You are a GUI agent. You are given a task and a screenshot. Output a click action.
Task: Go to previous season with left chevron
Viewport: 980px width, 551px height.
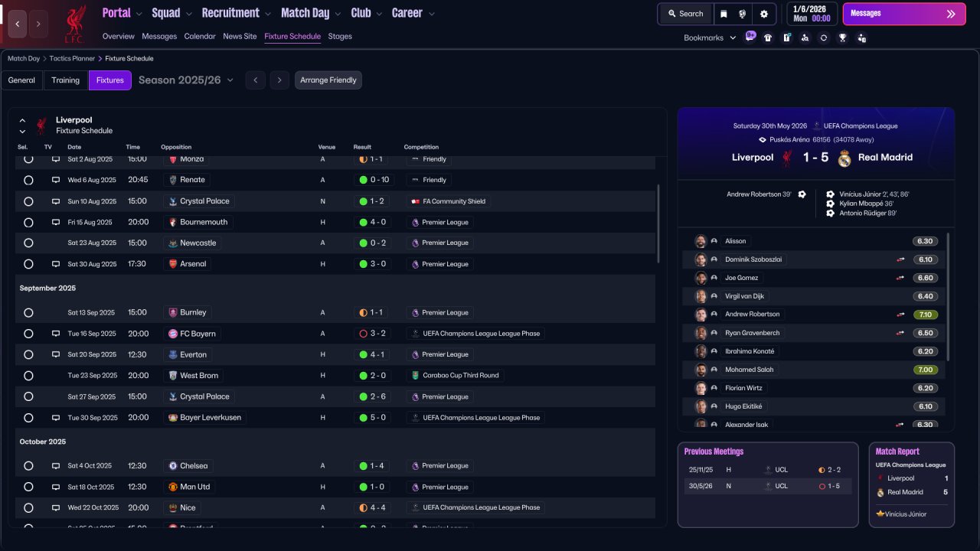[256, 80]
